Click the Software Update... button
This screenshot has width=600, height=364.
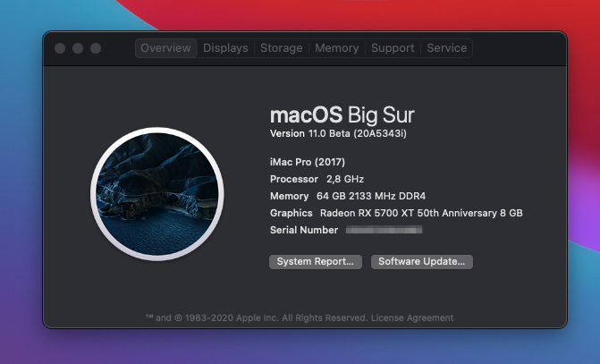(x=422, y=262)
